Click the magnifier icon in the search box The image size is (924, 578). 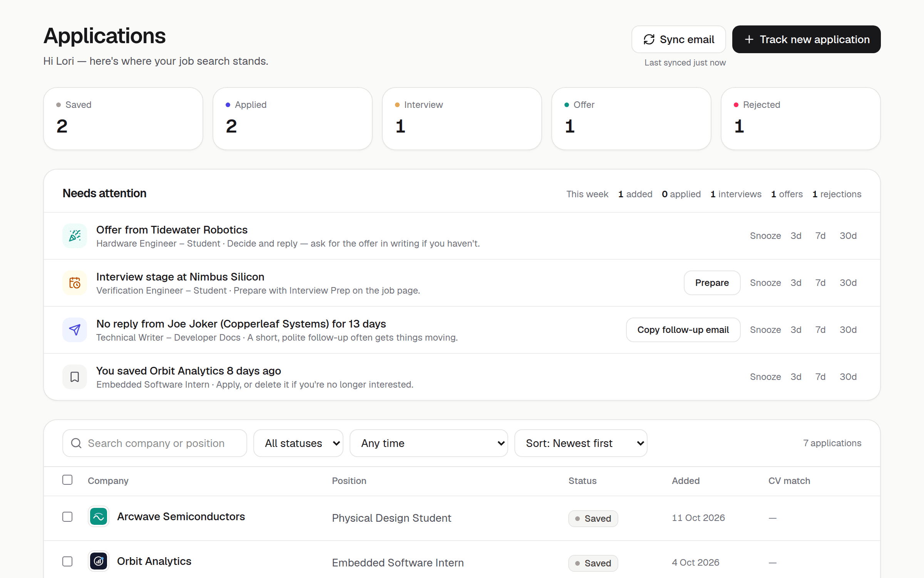click(76, 443)
